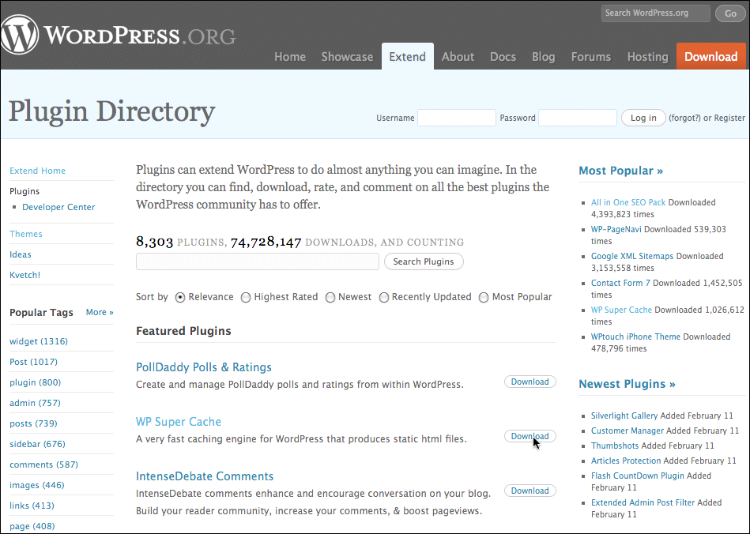Image resolution: width=750 pixels, height=534 pixels.
Task: Open the WP-PageNavi link
Action: click(x=616, y=229)
